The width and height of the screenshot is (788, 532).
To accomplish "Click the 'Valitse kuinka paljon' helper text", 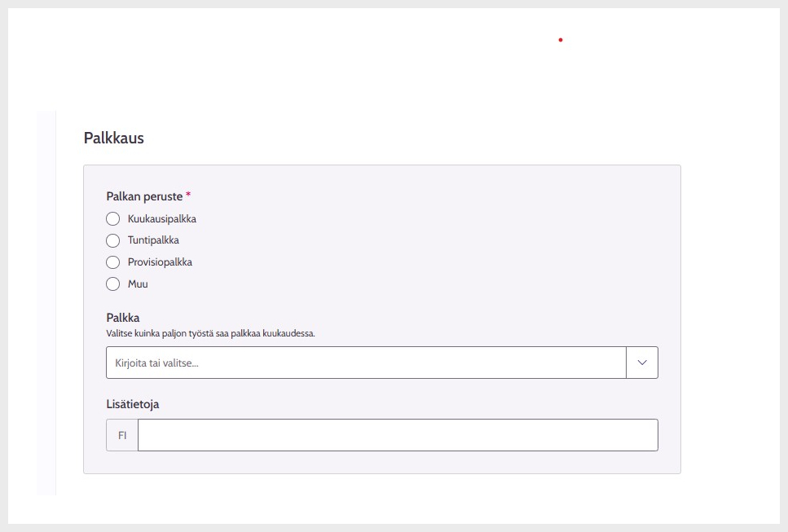I will [210, 333].
